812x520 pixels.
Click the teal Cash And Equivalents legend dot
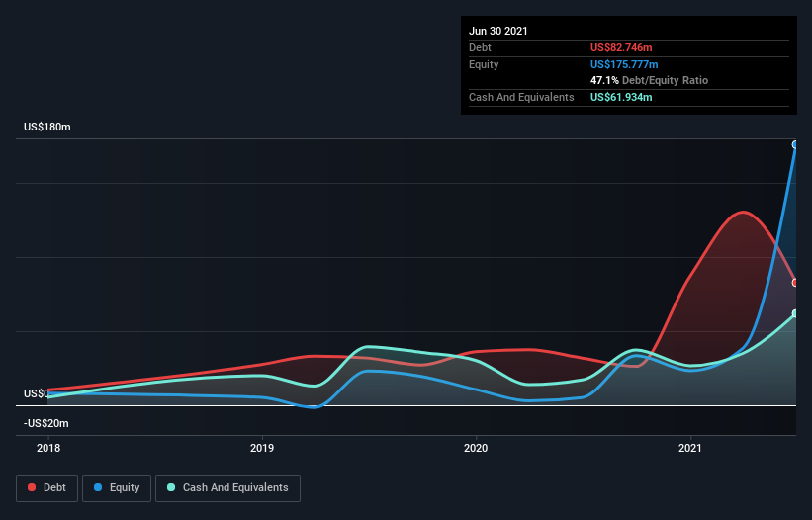click(x=171, y=487)
